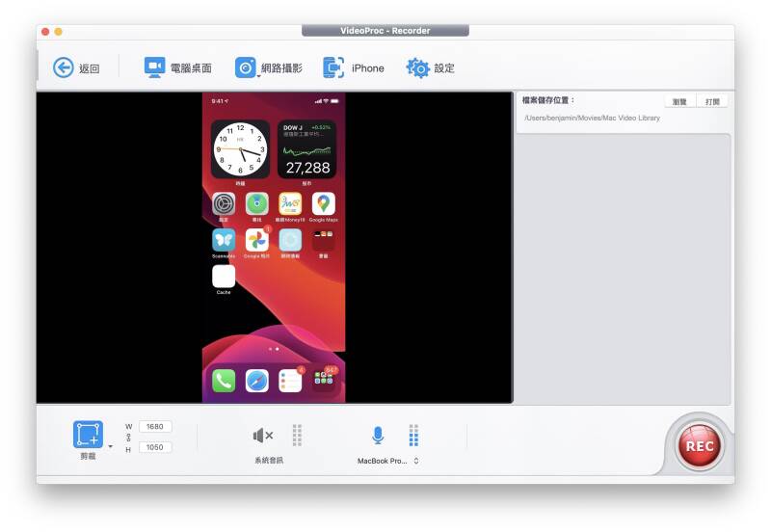Screen dimensions: 771x532
Task: Click the H height field showing 1050
Action: click(155, 447)
